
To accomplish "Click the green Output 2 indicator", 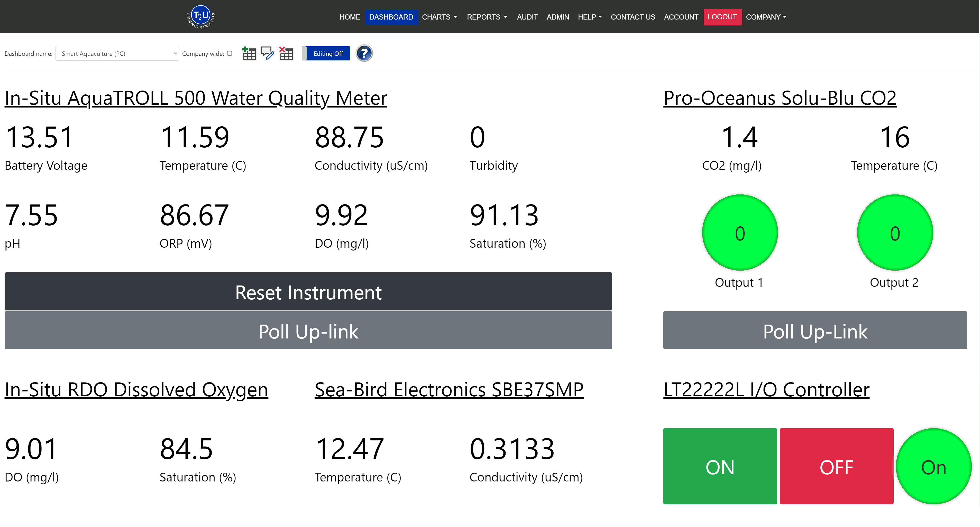I will click(x=895, y=233).
